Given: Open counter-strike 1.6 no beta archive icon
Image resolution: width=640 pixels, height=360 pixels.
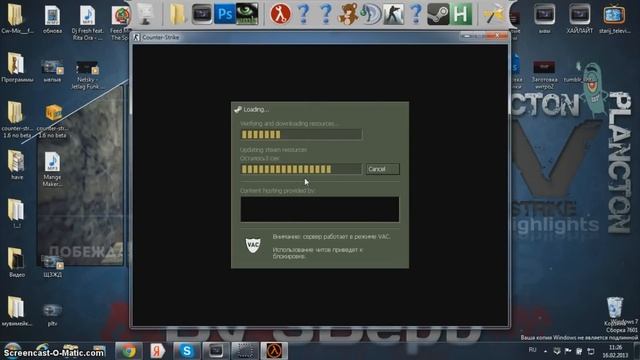Looking at the screenshot, I should point(53,121).
